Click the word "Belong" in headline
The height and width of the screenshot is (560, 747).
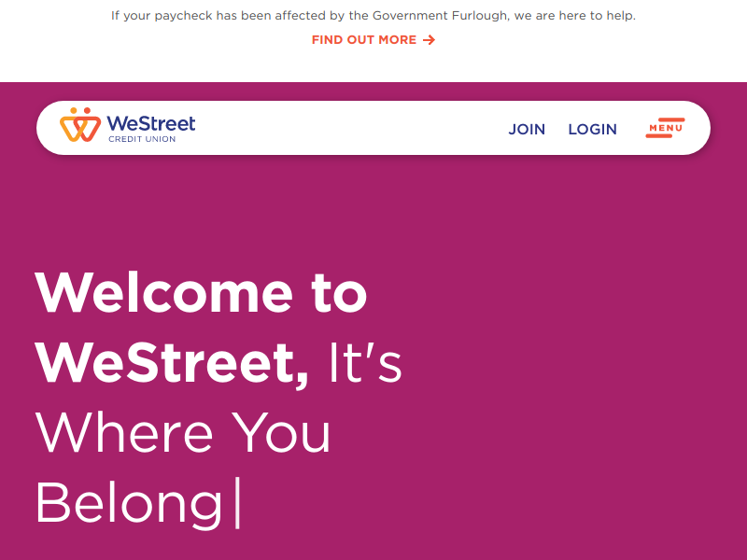tap(129, 504)
